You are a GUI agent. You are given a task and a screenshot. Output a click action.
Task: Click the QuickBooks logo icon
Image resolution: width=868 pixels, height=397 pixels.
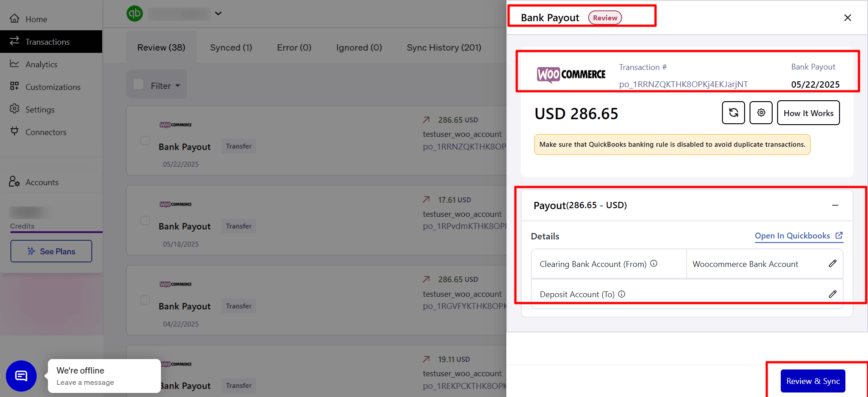(135, 14)
